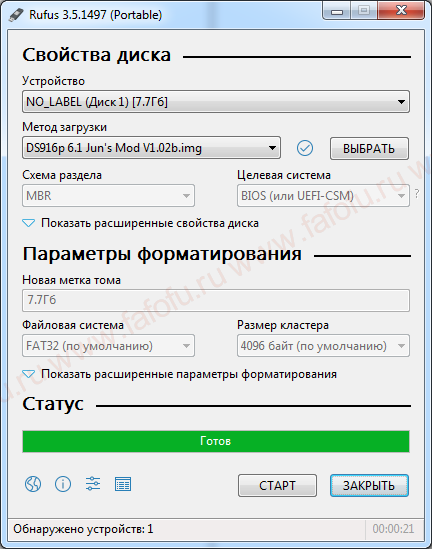The height and width of the screenshot is (549, 432).
Task: Click the target system question mark help
Action: click(417, 193)
